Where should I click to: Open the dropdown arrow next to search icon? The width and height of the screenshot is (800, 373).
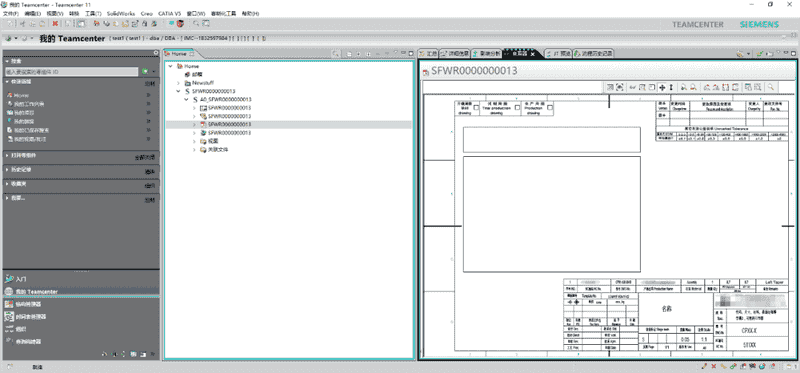[154, 72]
